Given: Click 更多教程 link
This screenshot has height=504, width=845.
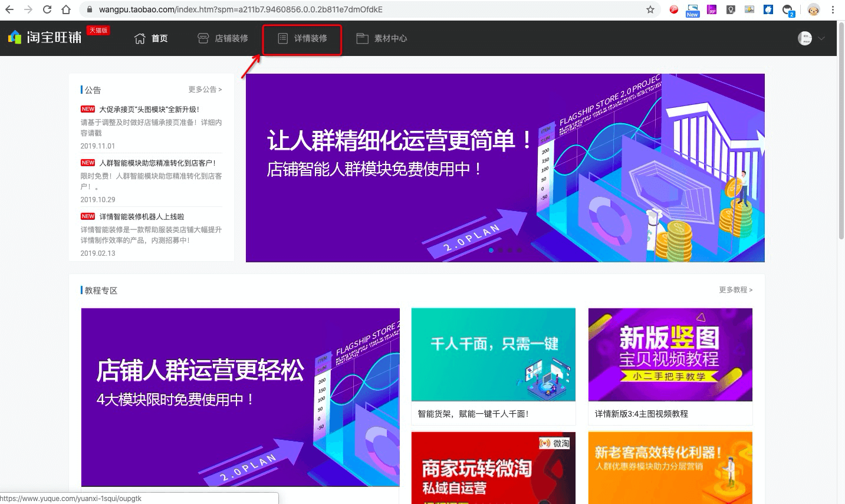Looking at the screenshot, I should tap(736, 290).
